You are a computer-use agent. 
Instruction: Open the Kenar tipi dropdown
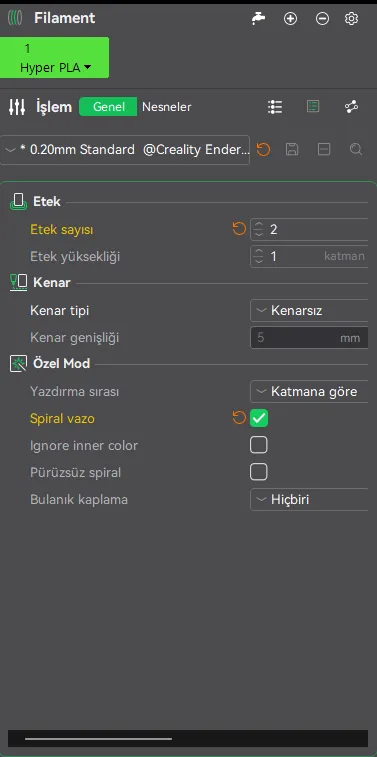309,310
